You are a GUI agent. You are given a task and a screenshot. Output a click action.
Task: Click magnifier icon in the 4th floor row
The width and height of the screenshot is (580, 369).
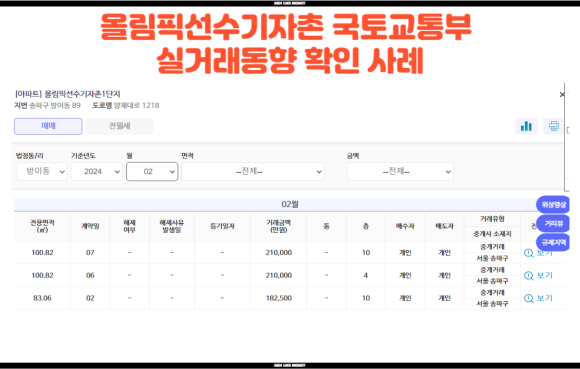pyautogui.click(x=529, y=275)
